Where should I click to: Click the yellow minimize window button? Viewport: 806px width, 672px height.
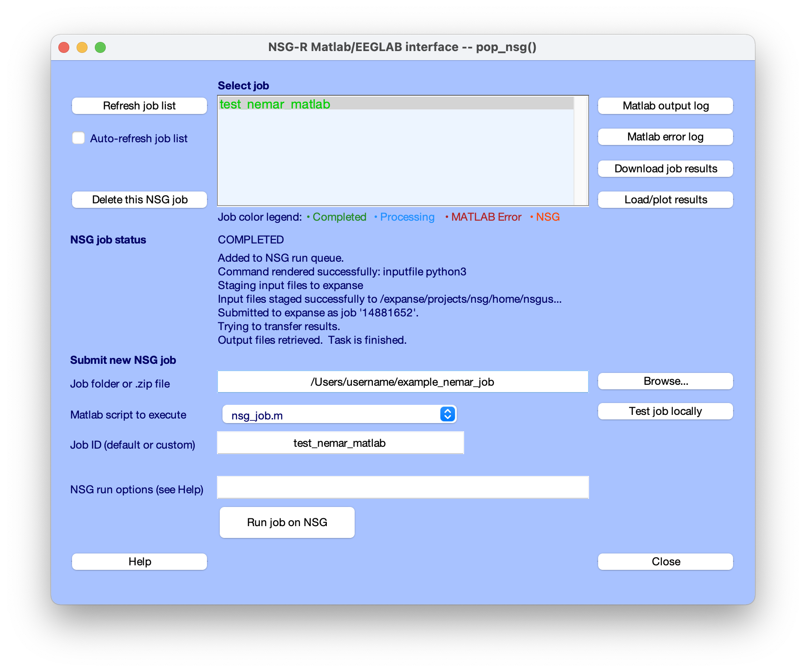pos(82,47)
